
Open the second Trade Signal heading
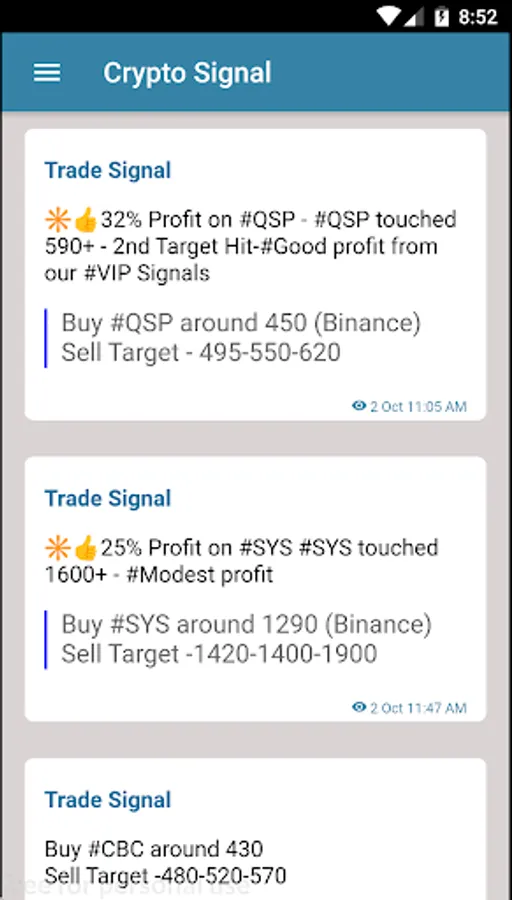click(x=108, y=498)
